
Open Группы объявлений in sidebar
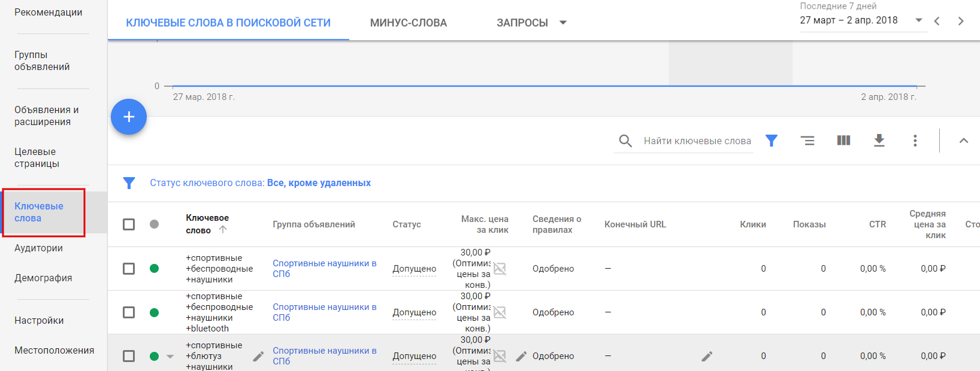pos(42,60)
